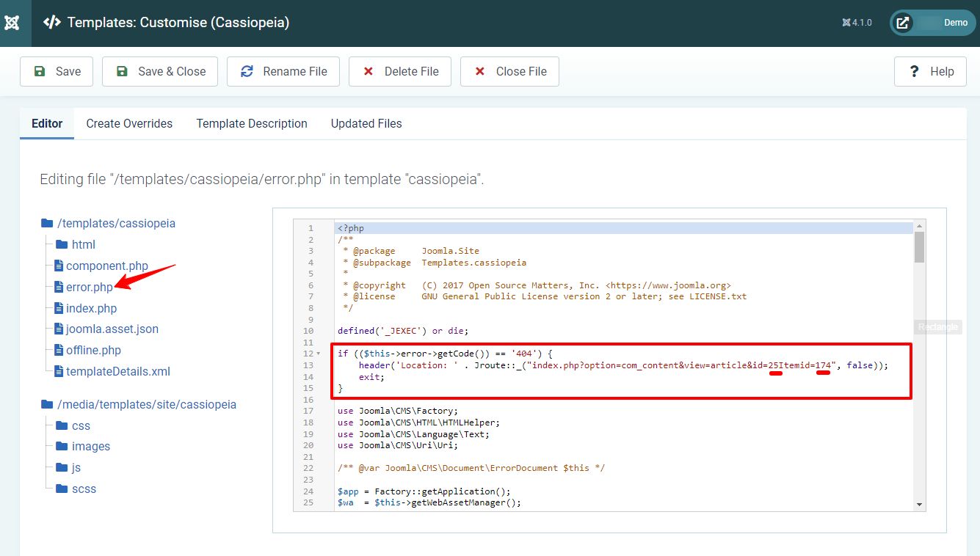This screenshot has height=556, width=980.
Task: Click the 'exit;' code line
Action: [x=371, y=376]
